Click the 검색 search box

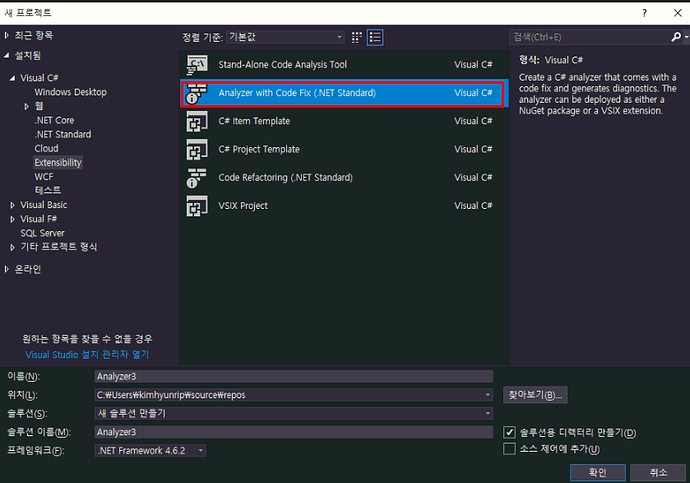(x=590, y=37)
